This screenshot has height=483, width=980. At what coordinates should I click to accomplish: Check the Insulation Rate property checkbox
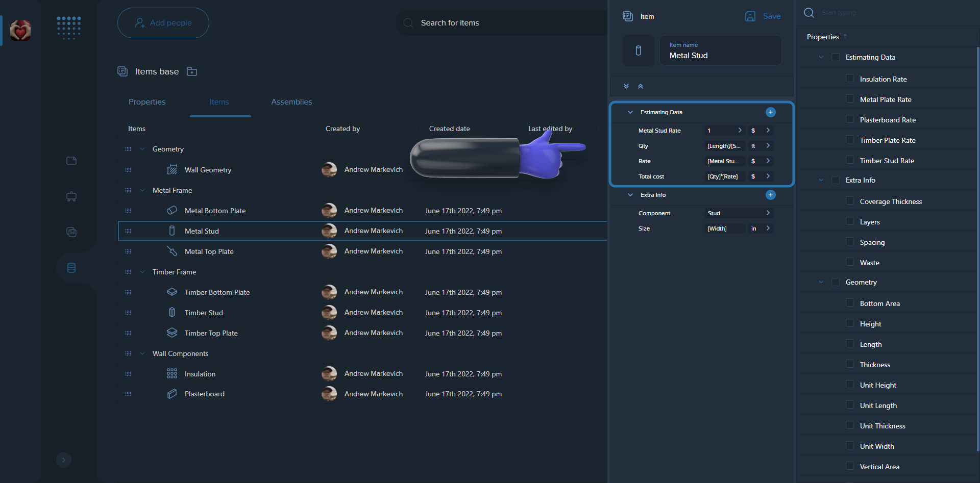coord(849,79)
